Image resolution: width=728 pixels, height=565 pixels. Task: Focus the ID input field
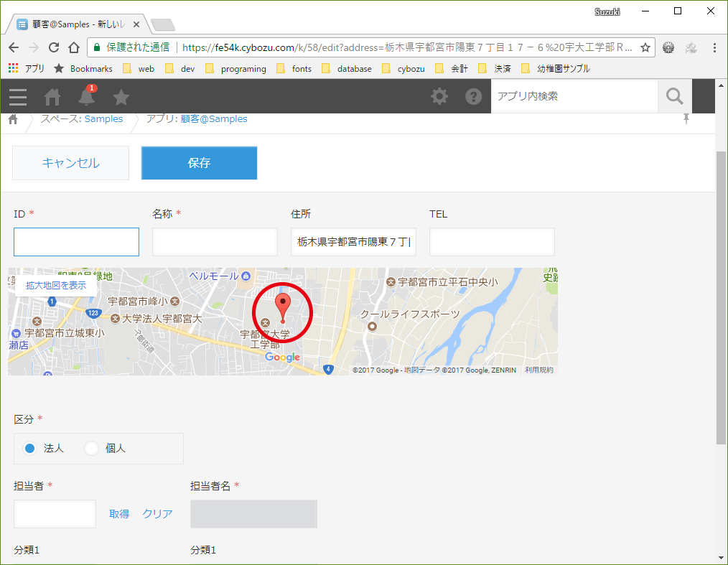pos(77,242)
